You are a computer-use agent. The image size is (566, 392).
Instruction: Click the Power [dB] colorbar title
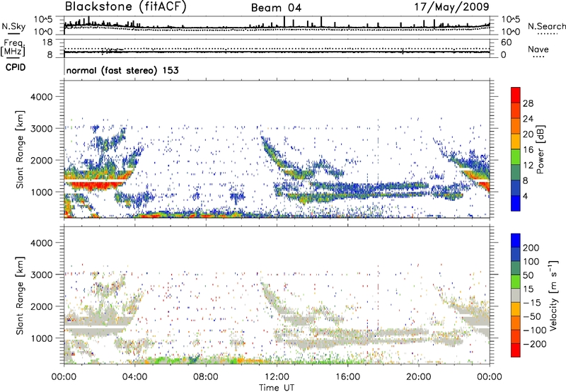pos(540,149)
